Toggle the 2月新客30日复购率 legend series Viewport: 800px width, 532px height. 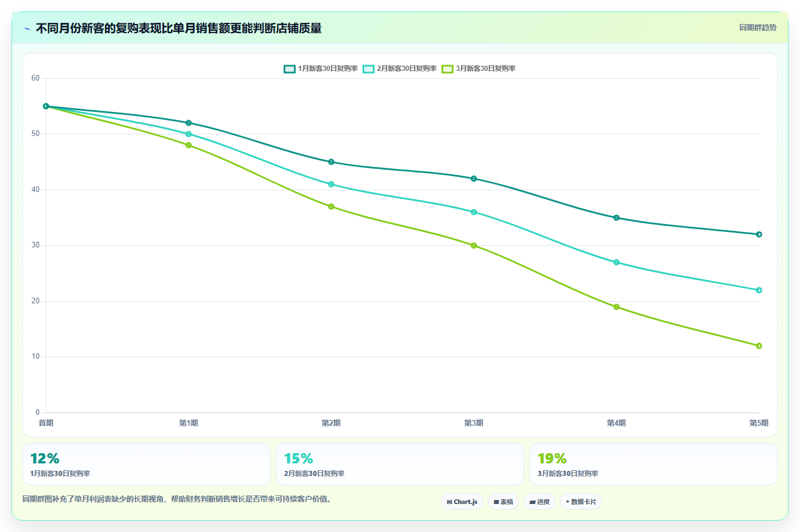(400, 69)
